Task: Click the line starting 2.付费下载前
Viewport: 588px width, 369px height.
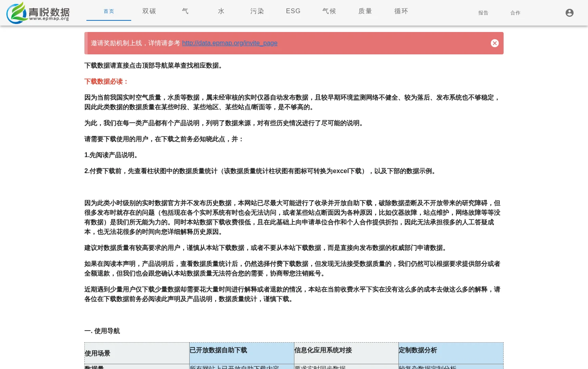Action: pos(261,171)
